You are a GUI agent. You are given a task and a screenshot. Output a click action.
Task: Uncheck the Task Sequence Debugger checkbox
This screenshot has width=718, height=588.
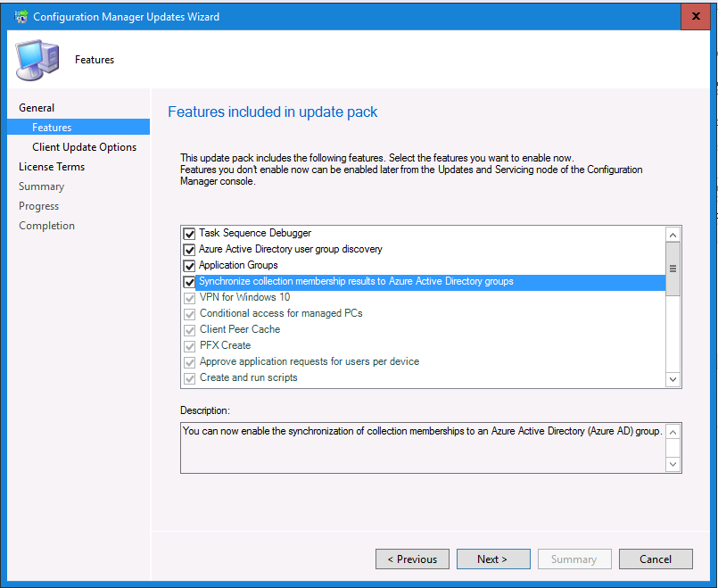[189, 234]
